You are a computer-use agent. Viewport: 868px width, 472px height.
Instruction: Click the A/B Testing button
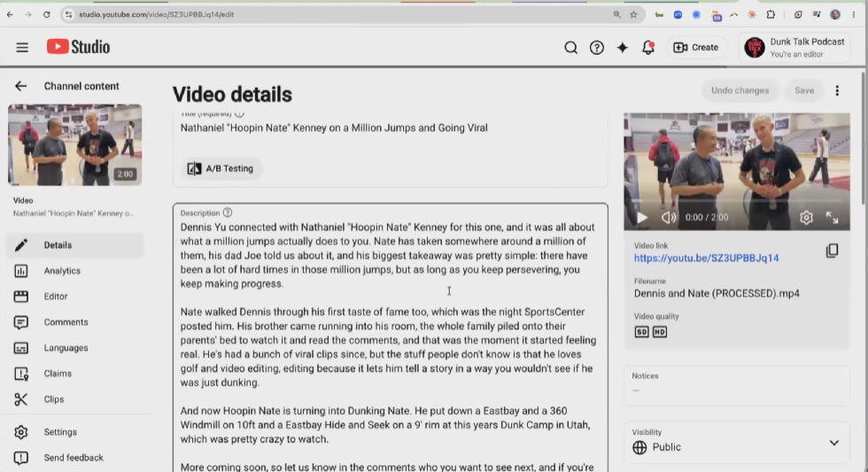221,168
